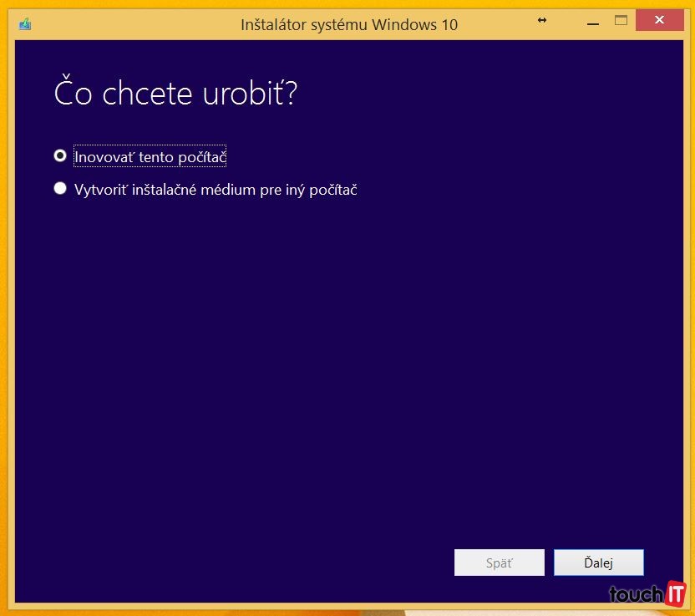This screenshot has height=616, width=695.
Task: Click the word "Windows 10" in title bar
Action: 422,24
